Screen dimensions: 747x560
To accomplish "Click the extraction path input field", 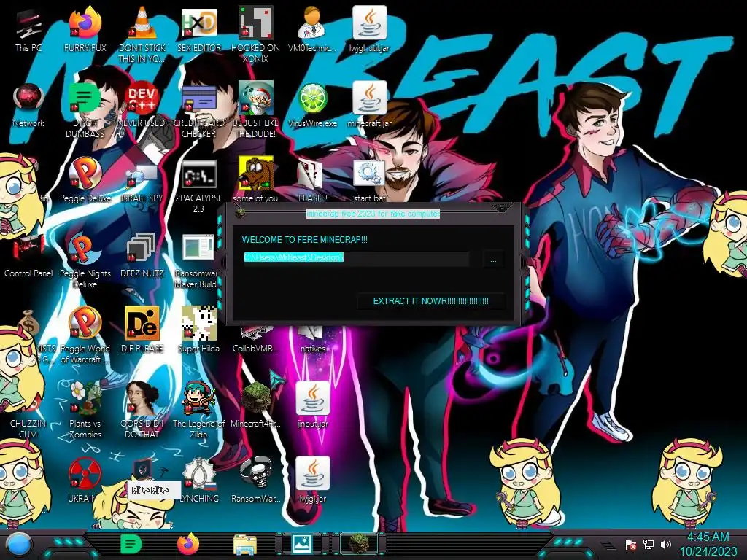I will [x=356, y=258].
